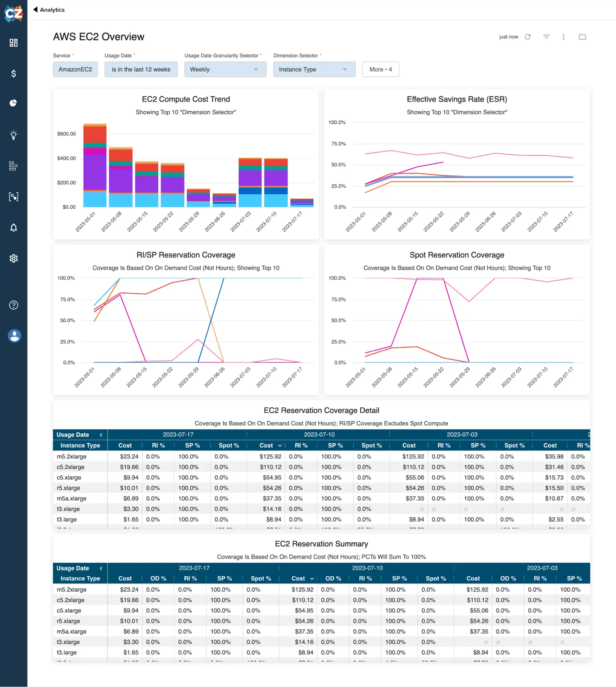Click the Spot Reservation Coverage title
The image size is (616, 687).
coord(457,255)
